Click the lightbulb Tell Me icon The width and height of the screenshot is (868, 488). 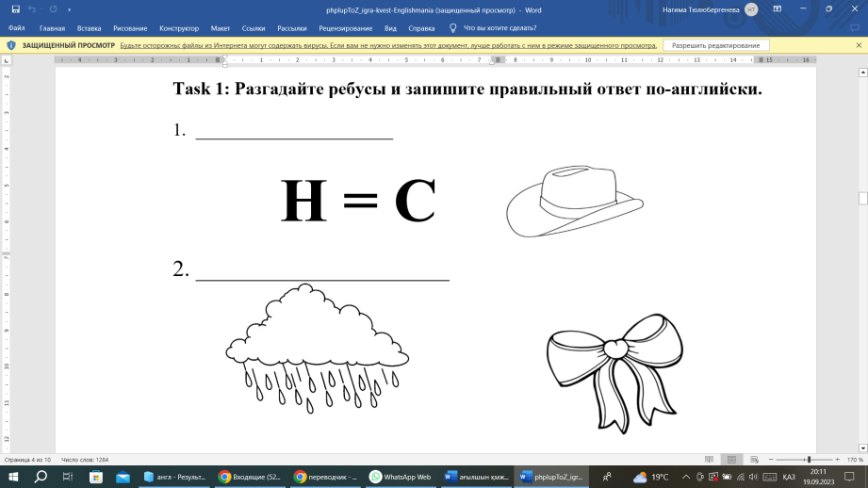coord(452,28)
